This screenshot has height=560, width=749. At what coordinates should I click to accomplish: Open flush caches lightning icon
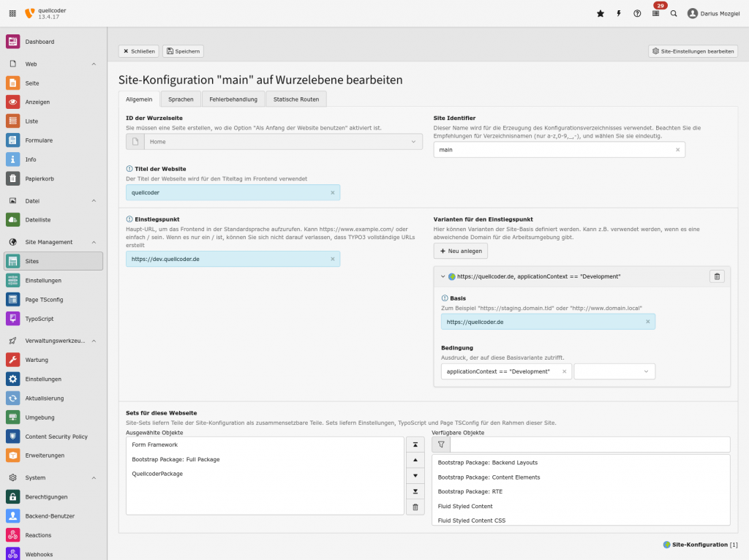point(619,13)
